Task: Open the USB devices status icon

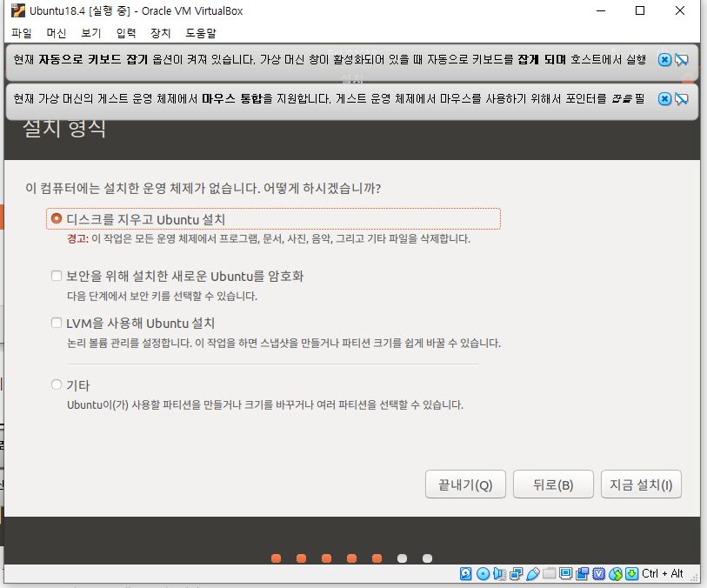Action: pos(532,573)
